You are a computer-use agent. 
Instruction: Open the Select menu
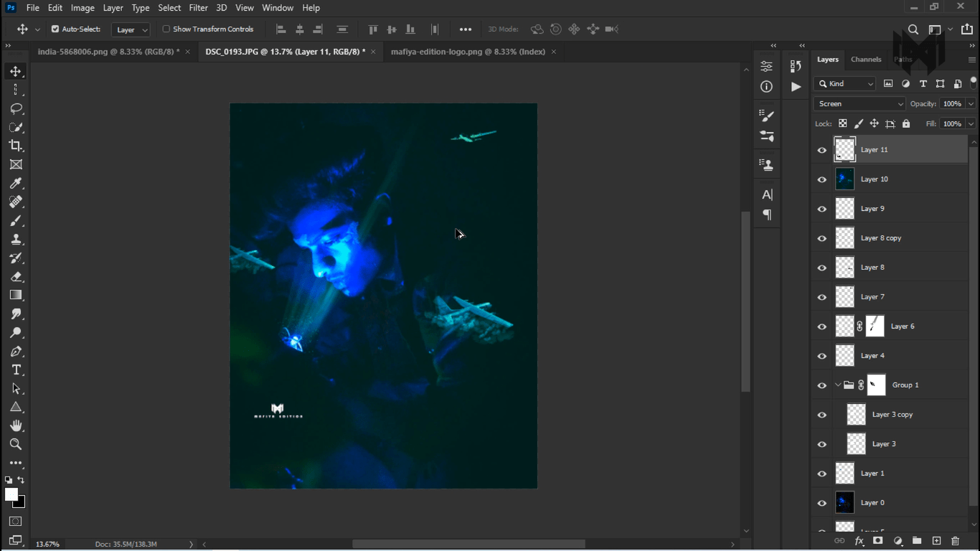pyautogui.click(x=169, y=8)
